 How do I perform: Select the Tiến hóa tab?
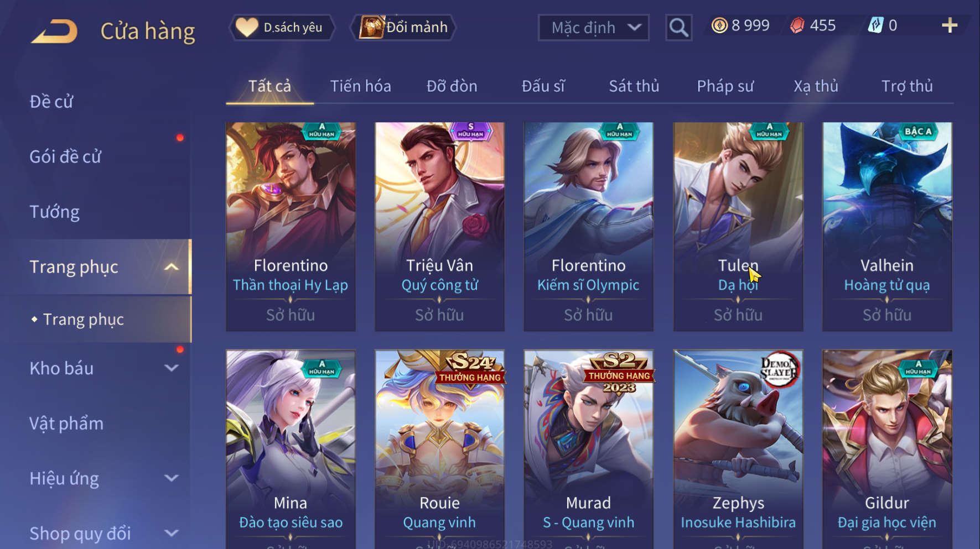click(361, 86)
